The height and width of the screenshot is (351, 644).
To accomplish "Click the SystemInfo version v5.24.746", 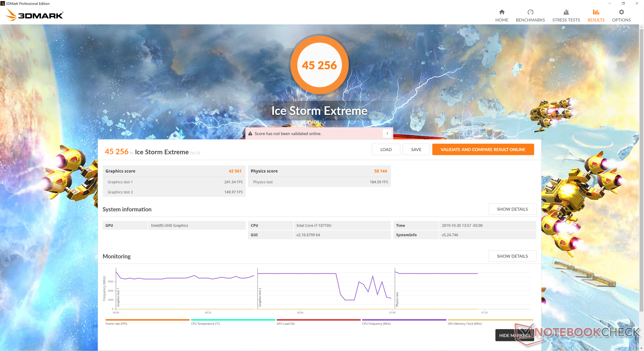I will coord(450,235).
